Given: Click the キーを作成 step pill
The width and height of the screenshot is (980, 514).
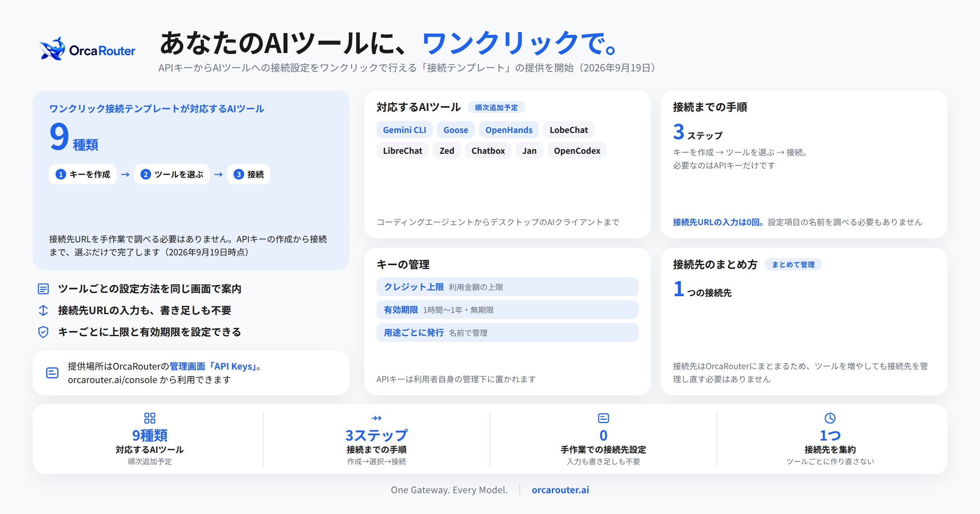Looking at the screenshot, I should pos(83,175).
